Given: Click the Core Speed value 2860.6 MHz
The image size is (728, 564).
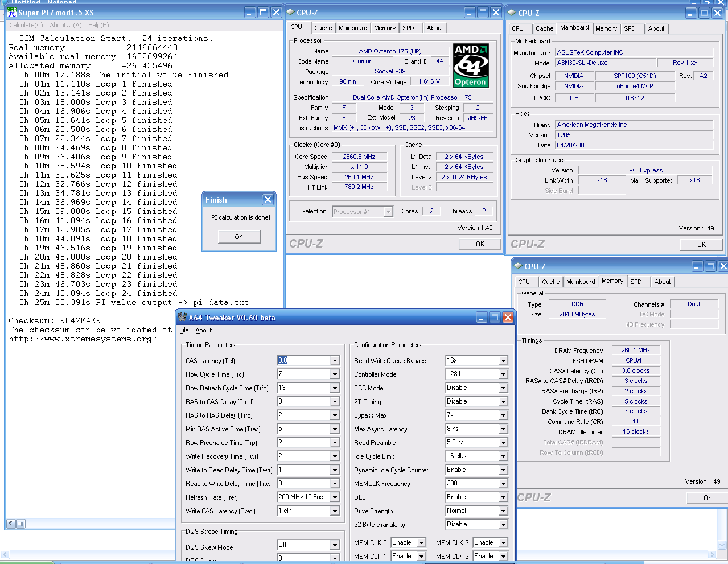Looking at the screenshot, I should click(359, 157).
